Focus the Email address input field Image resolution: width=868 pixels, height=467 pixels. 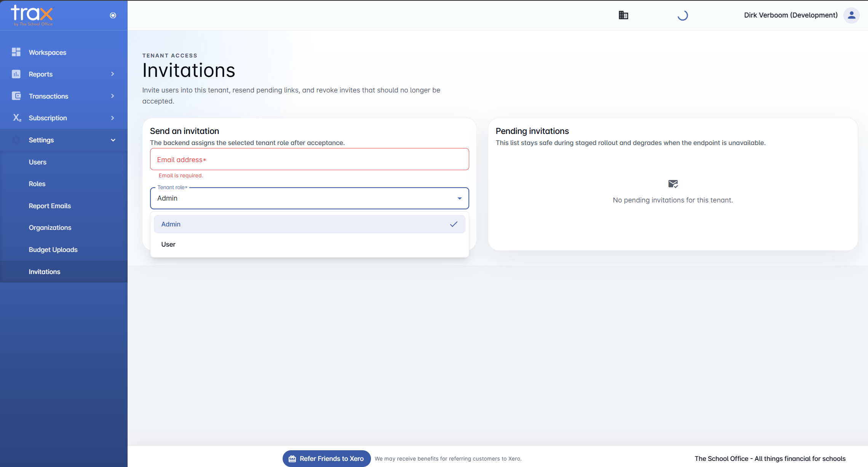pyautogui.click(x=309, y=159)
